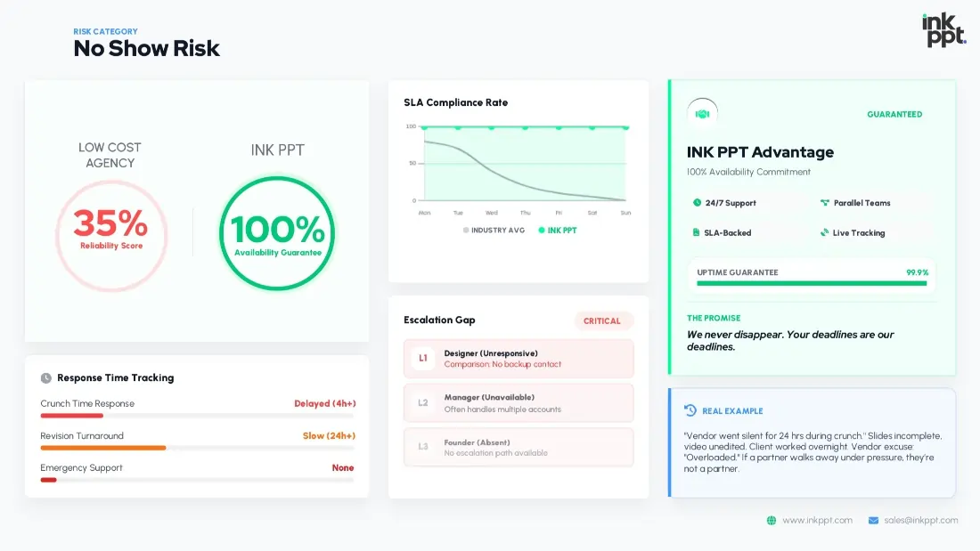Click the history icon beside REAL EXAMPLE
The height and width of the screenshot is (551, 980).
point(690,410)
